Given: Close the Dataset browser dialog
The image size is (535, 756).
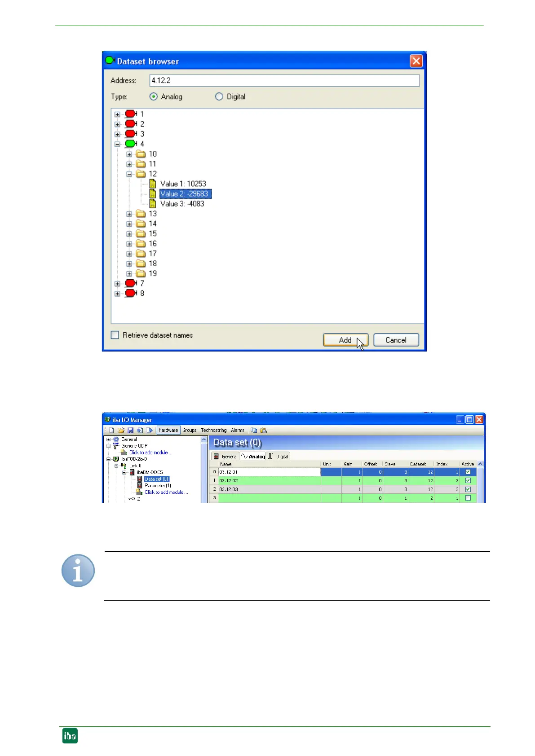Looking at the screenshot, I should [416, 61].
